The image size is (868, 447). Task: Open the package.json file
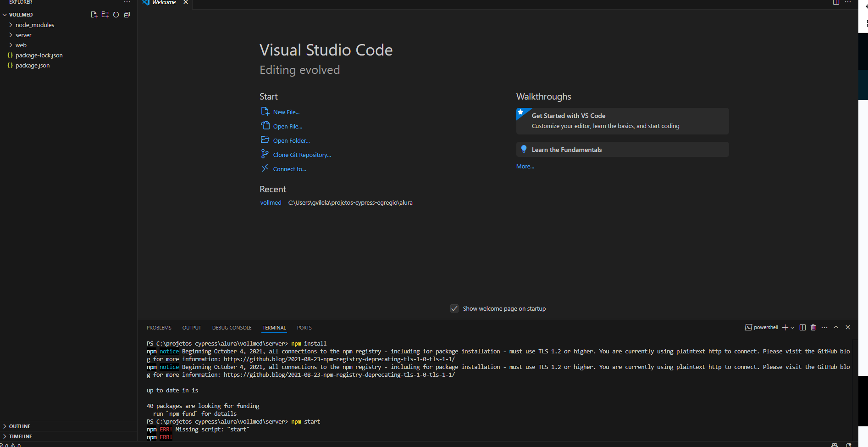tap(69, 65)
